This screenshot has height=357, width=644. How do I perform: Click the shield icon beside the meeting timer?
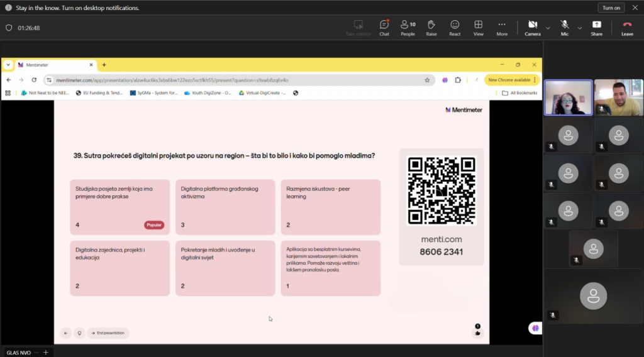pyautogui.click(x=9, y=28)
